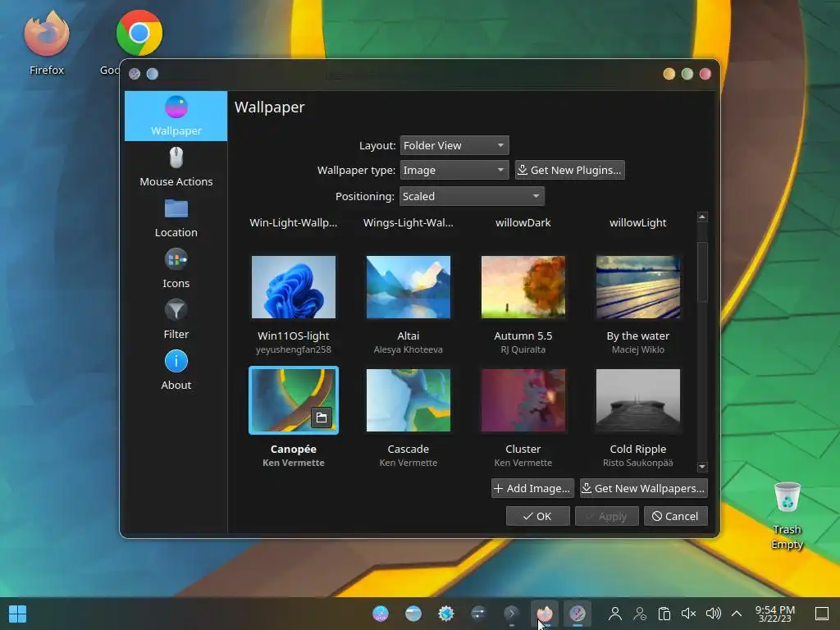Expand the hidden tray icons arrow
Viewport: 840px width, 630px height.
point(737,614)
